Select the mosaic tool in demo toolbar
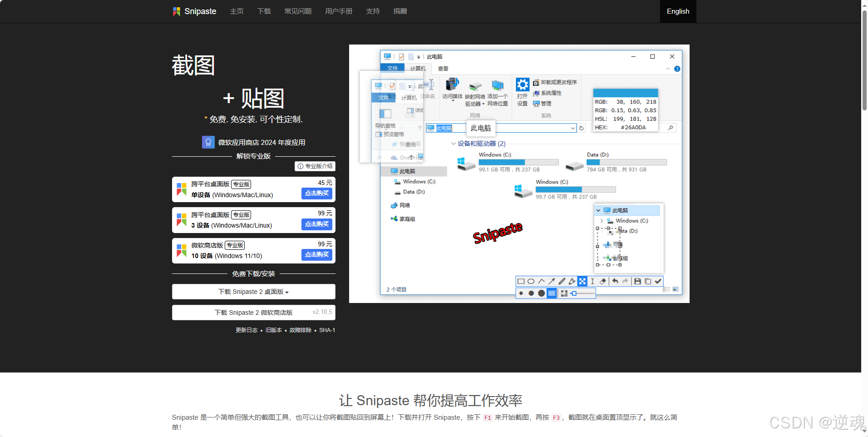The height and width of the screenshot is (437, 868). (x=582, y=281)
